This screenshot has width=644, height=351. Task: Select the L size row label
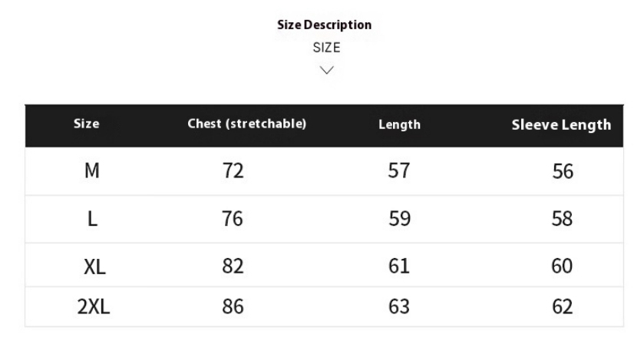pos(92,219)
